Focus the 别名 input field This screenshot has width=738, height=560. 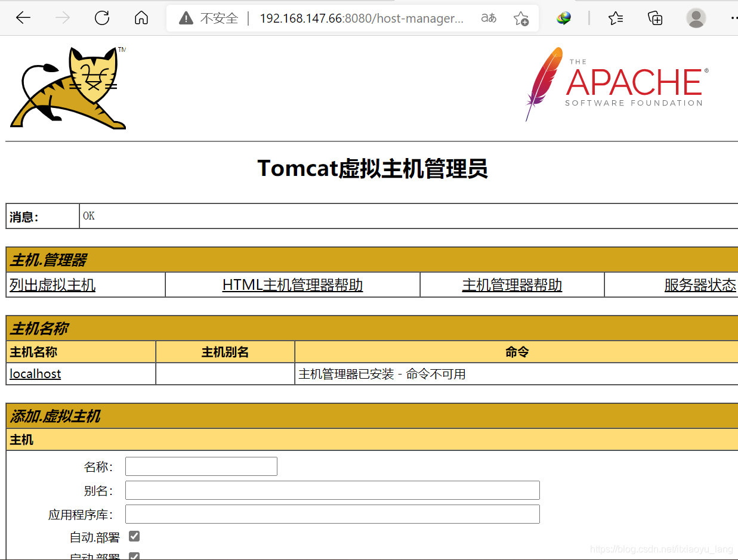[x=332, y=490]
